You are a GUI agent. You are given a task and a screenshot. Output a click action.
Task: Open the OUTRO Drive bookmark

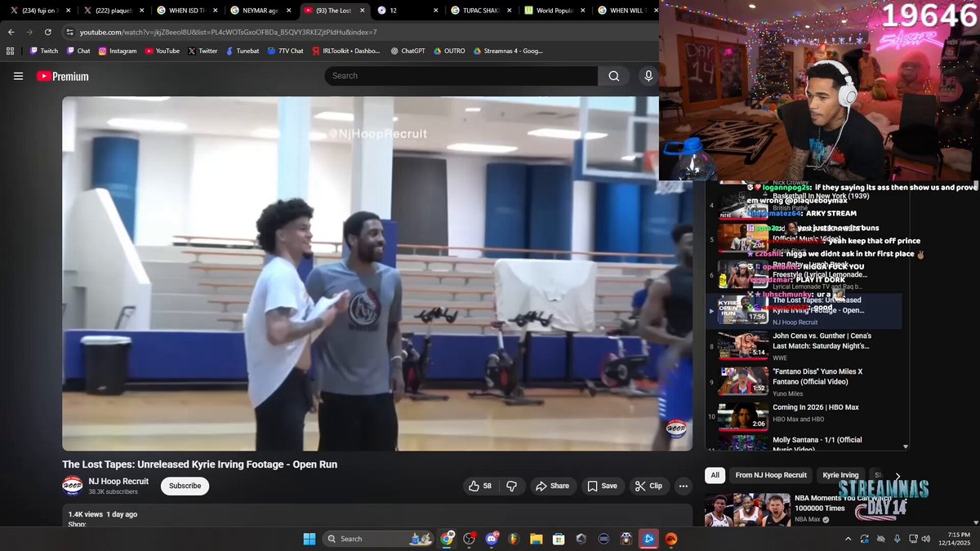449,51
